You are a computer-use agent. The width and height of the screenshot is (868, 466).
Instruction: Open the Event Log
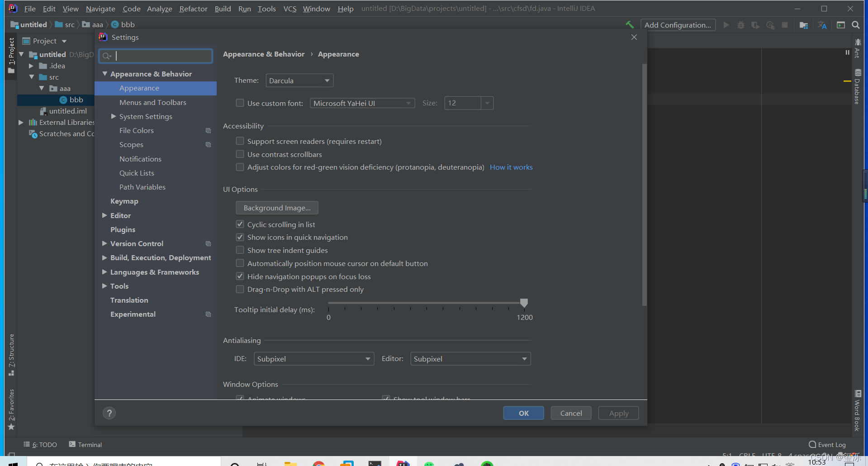click(827, 445)
